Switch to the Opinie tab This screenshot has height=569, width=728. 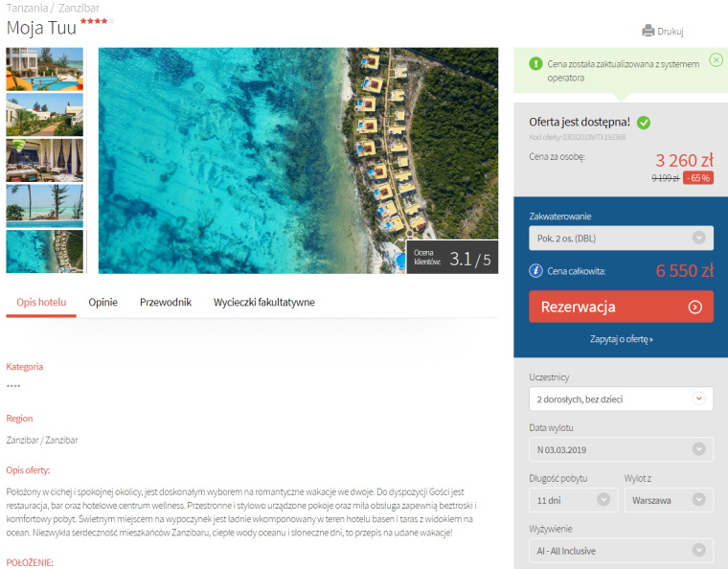pyautogui.click(x=103, y=302)
